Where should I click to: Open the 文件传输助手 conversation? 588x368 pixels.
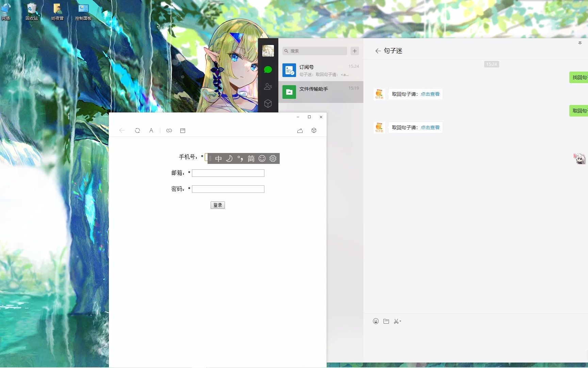pos(321,92)
